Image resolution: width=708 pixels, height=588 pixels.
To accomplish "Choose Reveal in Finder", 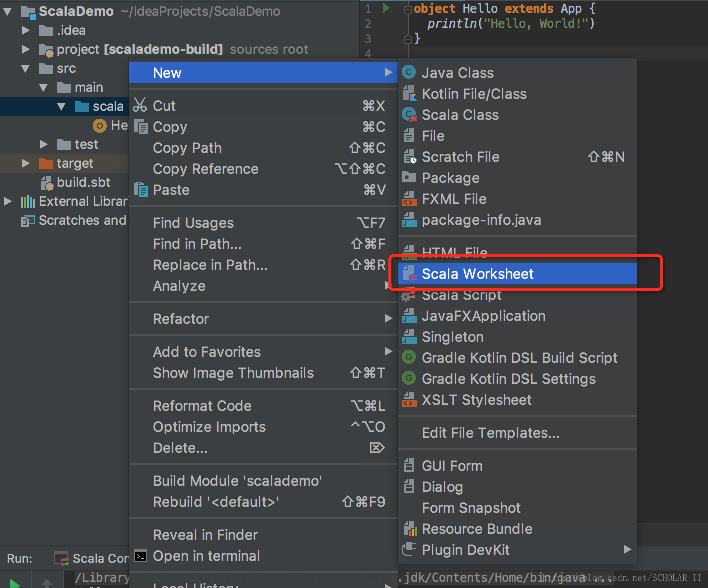I will click(263, 535).
